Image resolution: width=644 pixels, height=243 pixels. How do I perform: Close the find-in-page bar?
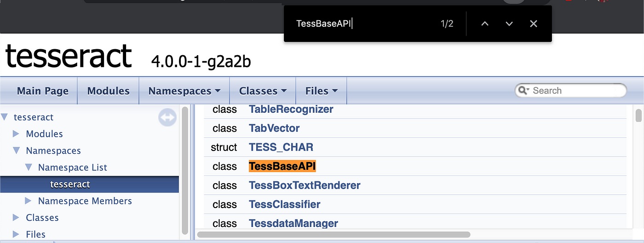pos(533,23)
